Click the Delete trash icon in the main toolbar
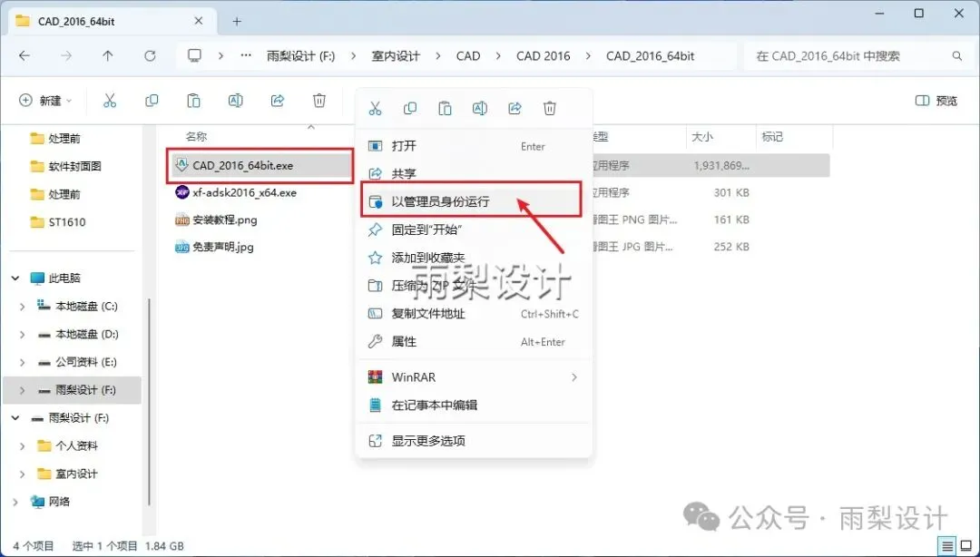The height and width of the screenshot is (557, 980). coord(319,101)
